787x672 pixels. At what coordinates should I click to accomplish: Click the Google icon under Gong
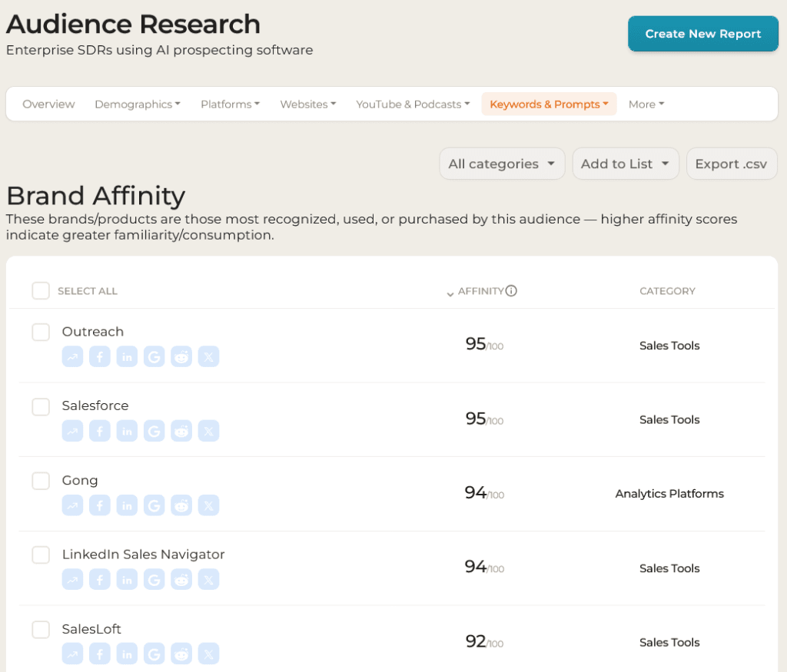(154, 505)
